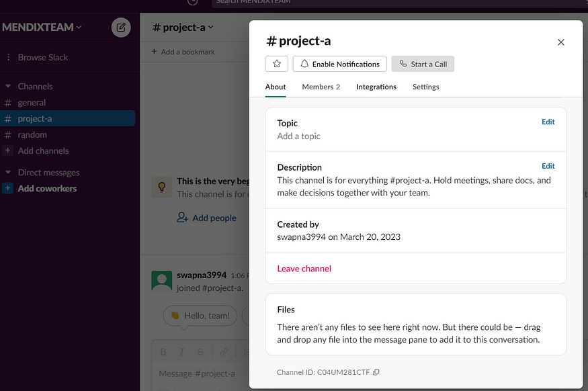Click the Browse Slack three-dots icon

coord(8,57)
